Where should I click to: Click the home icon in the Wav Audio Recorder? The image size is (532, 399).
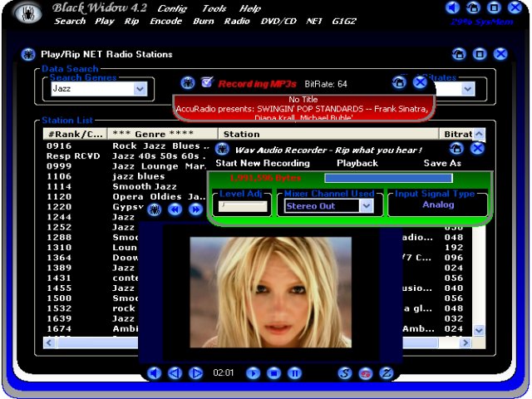click(456, 148)
